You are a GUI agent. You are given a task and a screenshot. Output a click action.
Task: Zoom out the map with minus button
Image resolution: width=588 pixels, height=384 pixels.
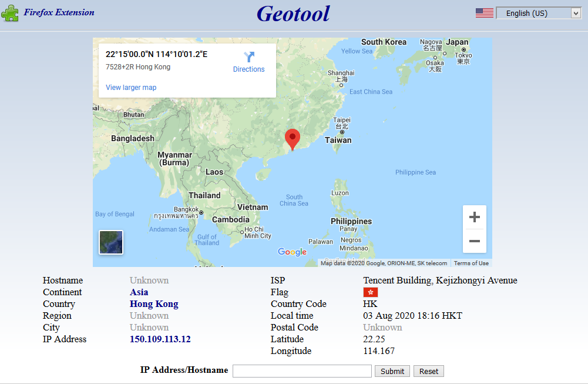click(x=475, y=241)
